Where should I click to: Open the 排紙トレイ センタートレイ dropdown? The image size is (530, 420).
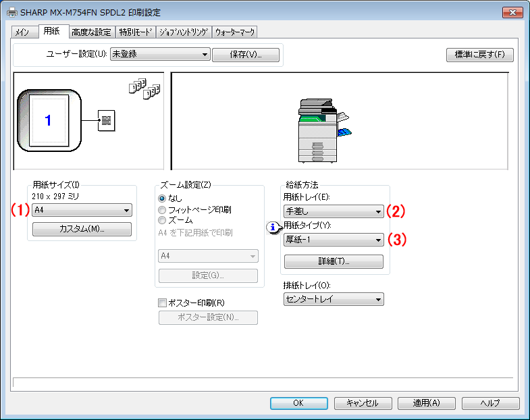334,299
